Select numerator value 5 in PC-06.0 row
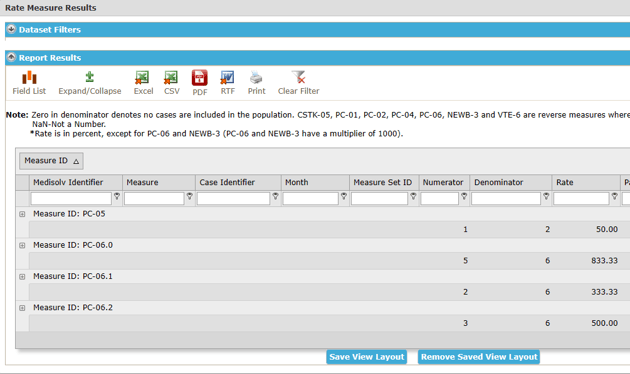630x374 pixels. pyautogui.click(x=465, y=261)
